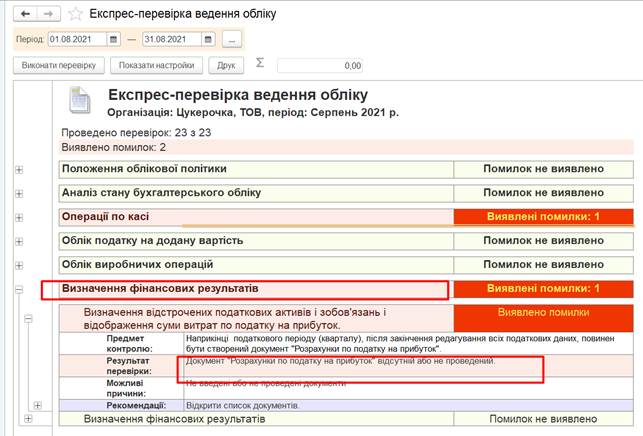Click the forward navigation arrow
This screenshot has width=643, height=436.
pyautogui.click(x=48, y=14)
